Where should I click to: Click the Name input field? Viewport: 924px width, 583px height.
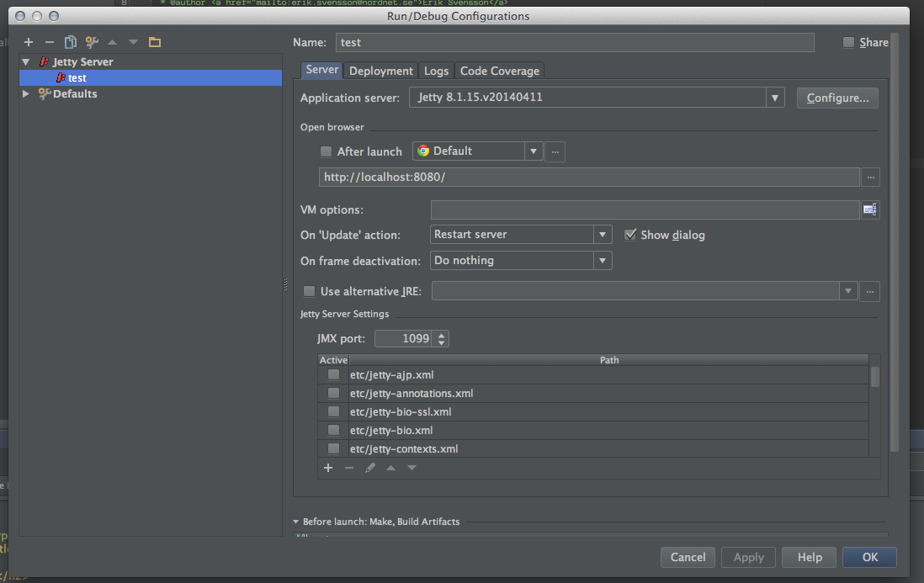point(575,42)
